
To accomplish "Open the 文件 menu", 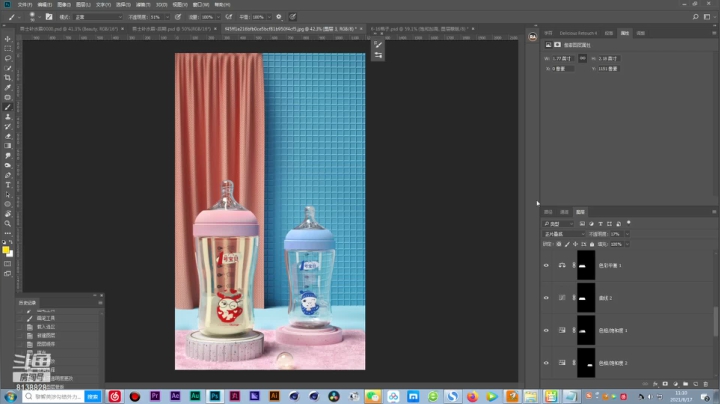I will [x=25, y=5].
